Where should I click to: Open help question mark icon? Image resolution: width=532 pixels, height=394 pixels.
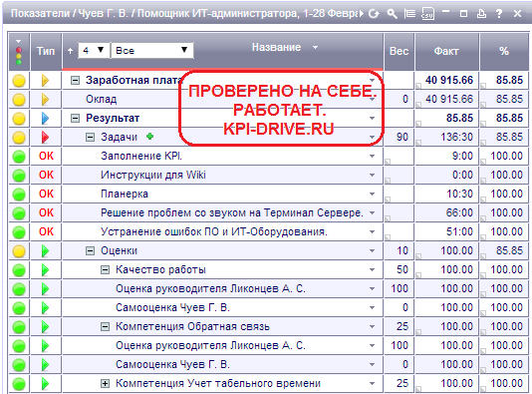pos(499,14)
